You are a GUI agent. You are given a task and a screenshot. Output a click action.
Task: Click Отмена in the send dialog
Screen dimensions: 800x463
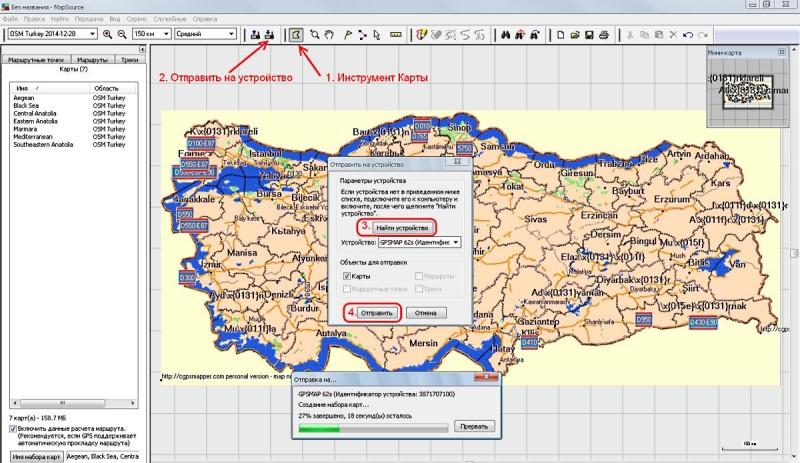(x=426, y=313)
